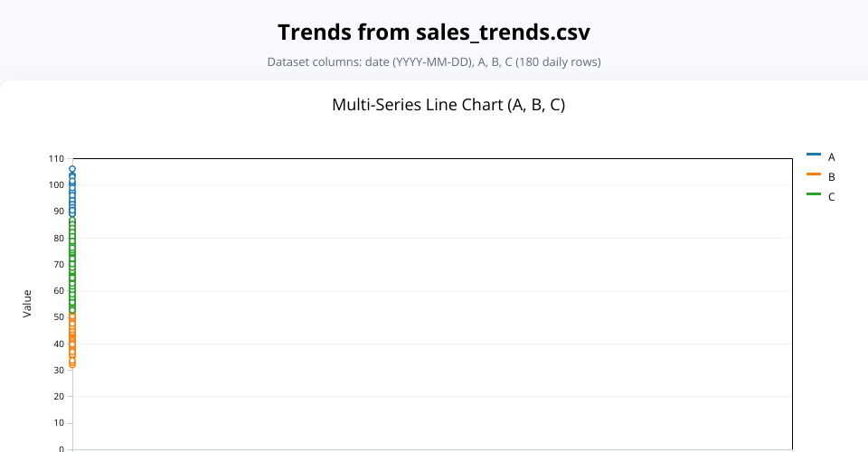Click the empty center of the plot area
The width and height of the screenshot is (868, 452).
(432, 304)
